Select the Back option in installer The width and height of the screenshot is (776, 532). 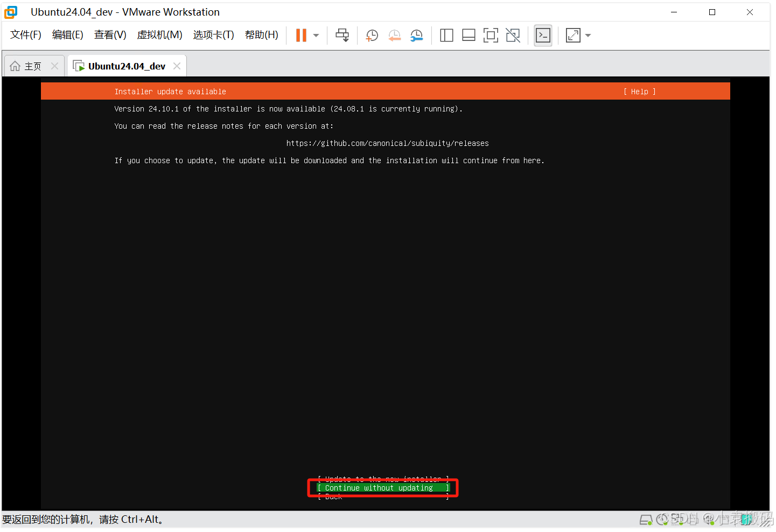(383, 497)
